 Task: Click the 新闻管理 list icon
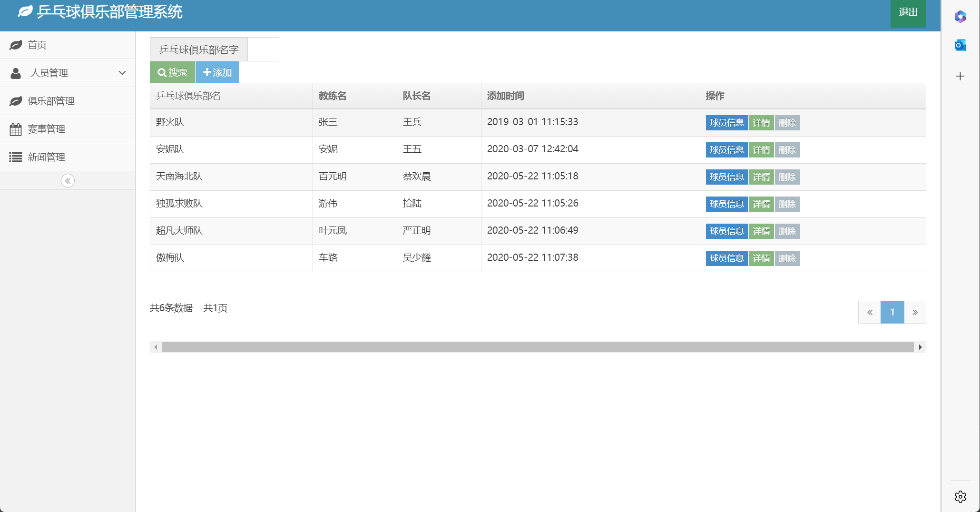pyautogui.click(x=16, y=157)
